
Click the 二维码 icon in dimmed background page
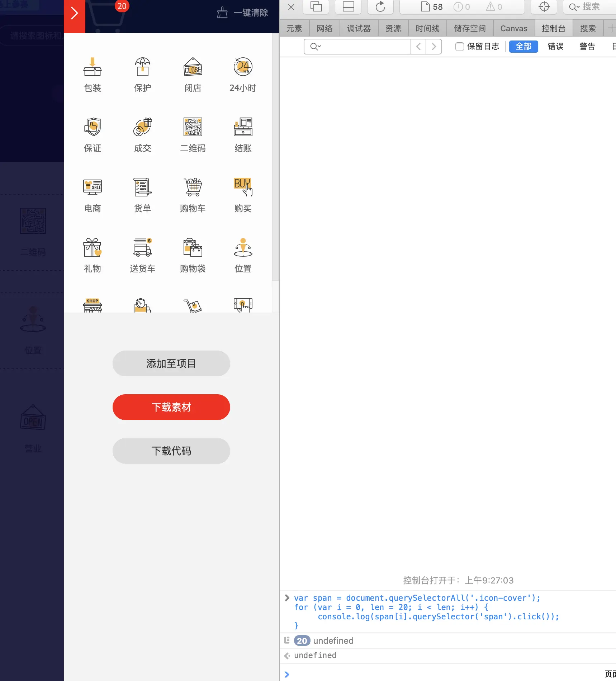click(x=33, y=221)
